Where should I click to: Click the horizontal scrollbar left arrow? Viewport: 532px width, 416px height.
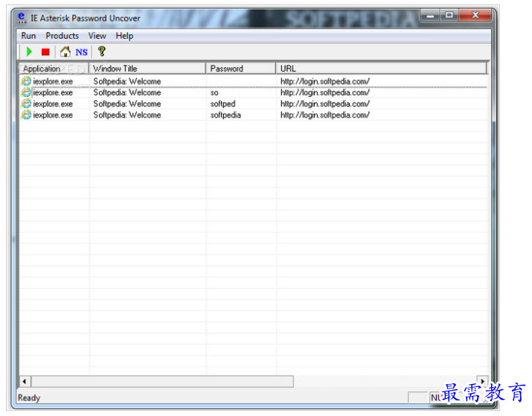(25, 381)
